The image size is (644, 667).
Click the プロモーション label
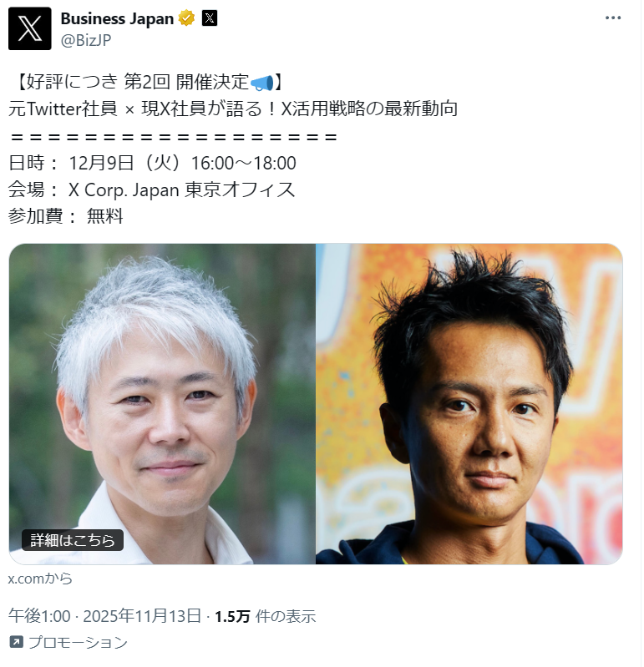tap(78, 642)
